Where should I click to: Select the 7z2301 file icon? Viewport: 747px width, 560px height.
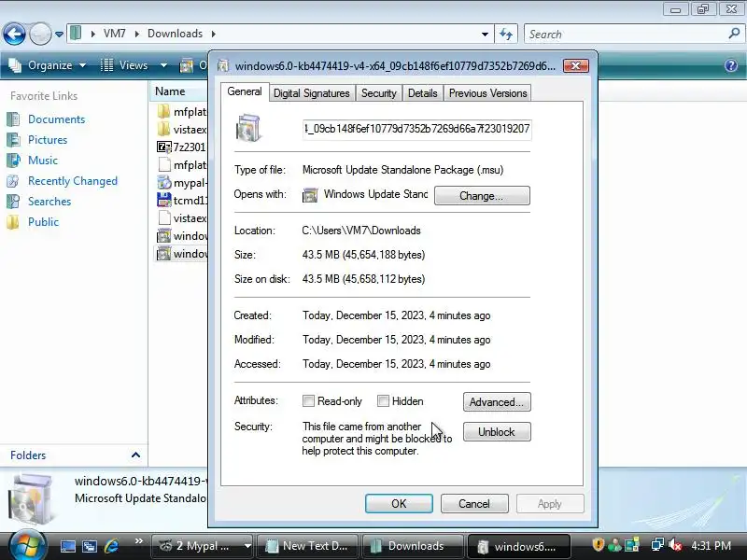click(164, 147)
